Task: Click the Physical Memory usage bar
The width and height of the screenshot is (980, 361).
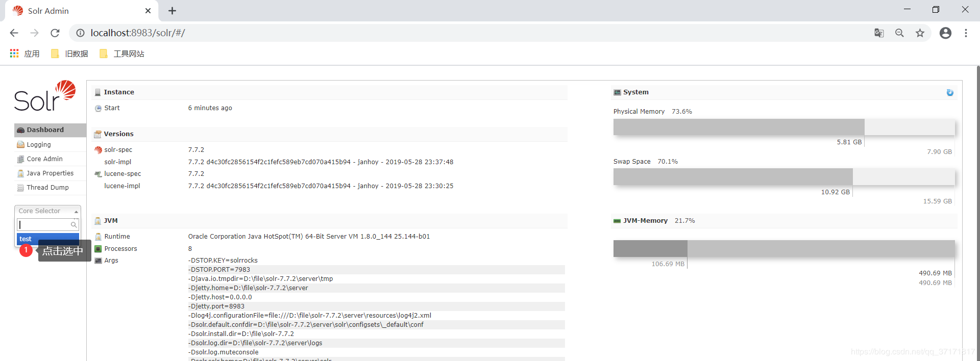Action: click(784, 127)
